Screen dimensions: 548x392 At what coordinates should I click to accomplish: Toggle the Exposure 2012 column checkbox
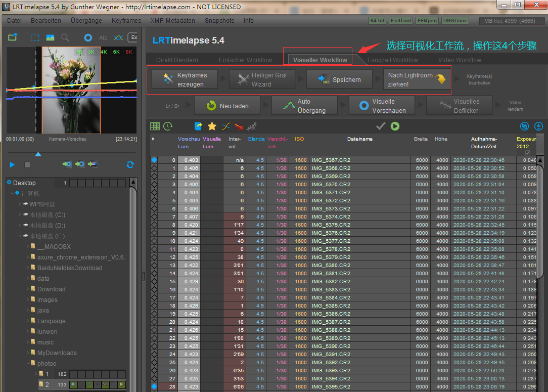pos(528,153)
